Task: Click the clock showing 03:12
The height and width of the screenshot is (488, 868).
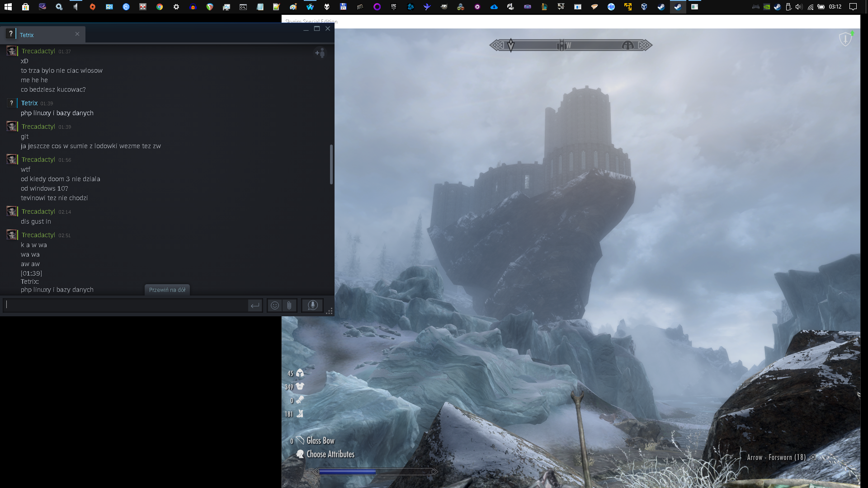Action: 835,7
